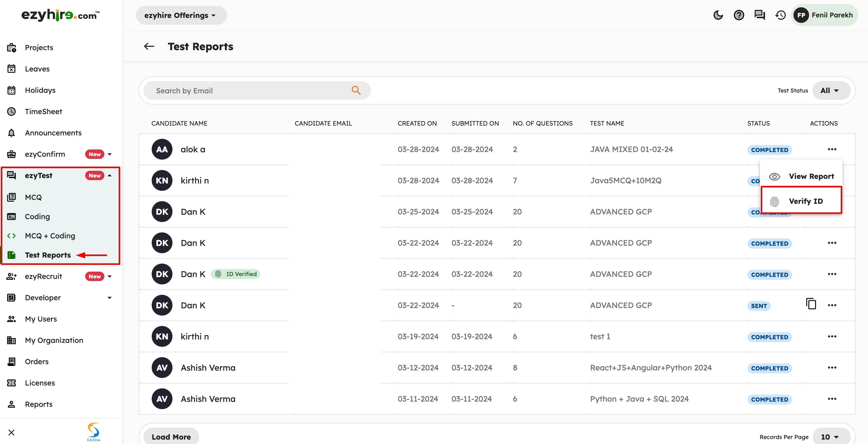The width and height of the screenshot is (868, 444).
Task: Click the Holidays calendar icon
Action: click(11, 90)
